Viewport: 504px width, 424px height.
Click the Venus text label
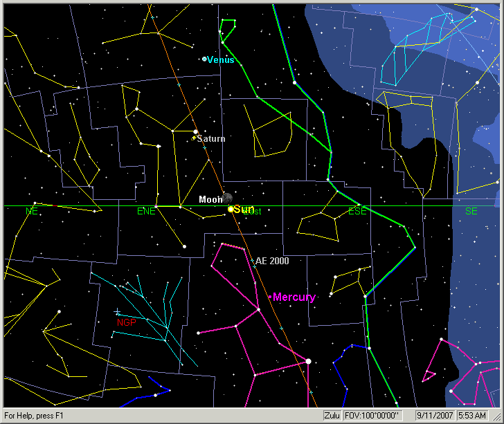click(222, 60)
